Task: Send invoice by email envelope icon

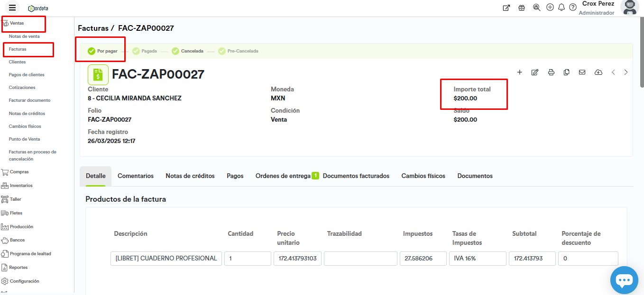Action: [x=582, y=72]
